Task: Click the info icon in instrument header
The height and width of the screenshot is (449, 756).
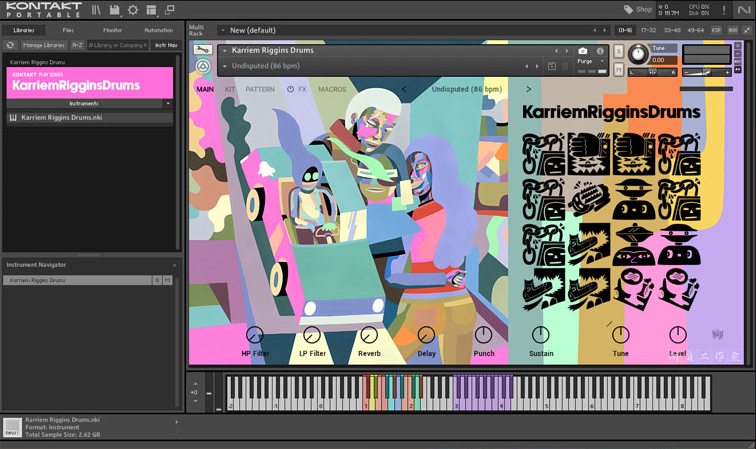Action: point(600,51)
